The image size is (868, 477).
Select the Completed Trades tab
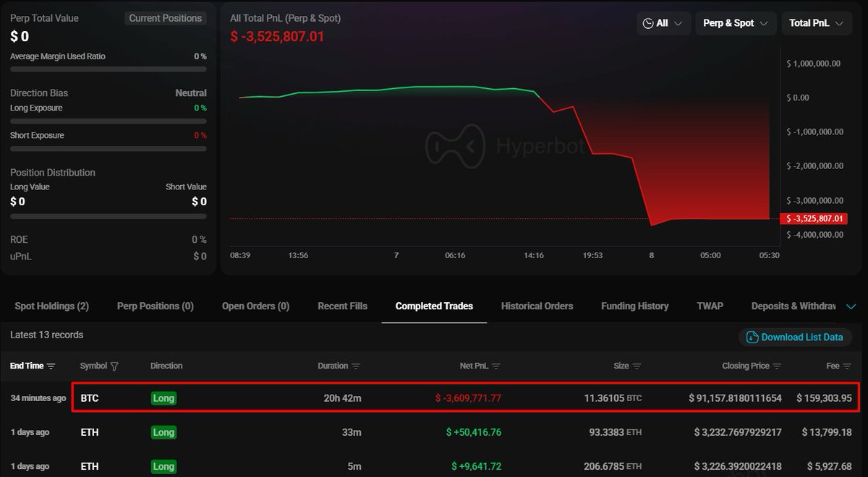pyautogui.click(x=434, y=306)
